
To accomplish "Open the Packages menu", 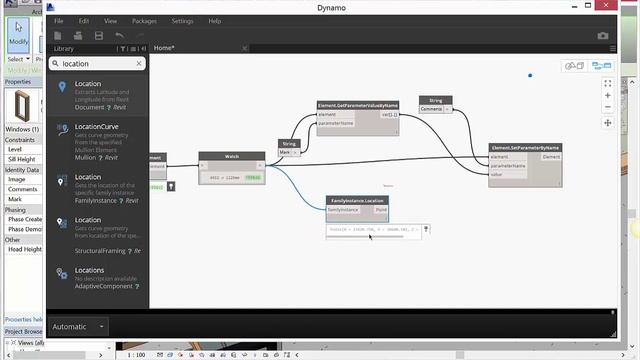I will (144, 21).
